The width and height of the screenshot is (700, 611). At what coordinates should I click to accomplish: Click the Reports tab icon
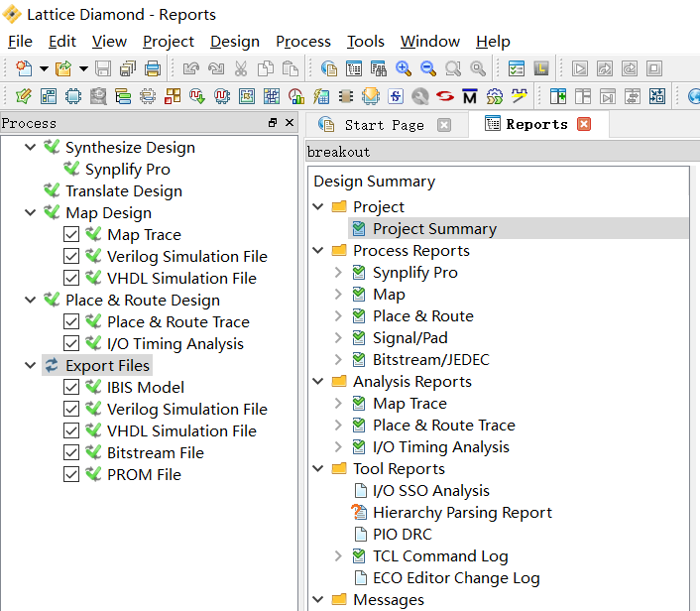[493, 124]
